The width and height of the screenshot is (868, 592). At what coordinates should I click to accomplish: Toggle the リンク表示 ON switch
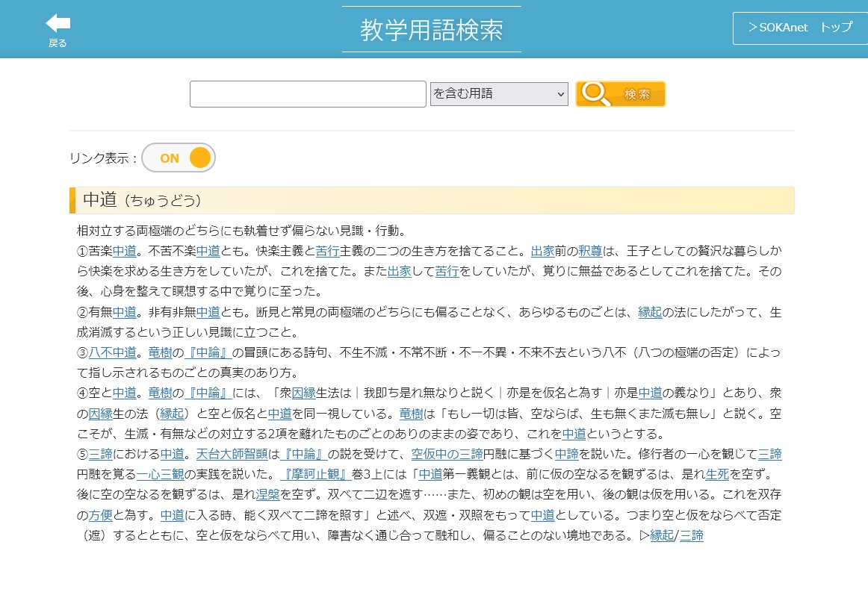pyautogui.click(x=179, y=158)
